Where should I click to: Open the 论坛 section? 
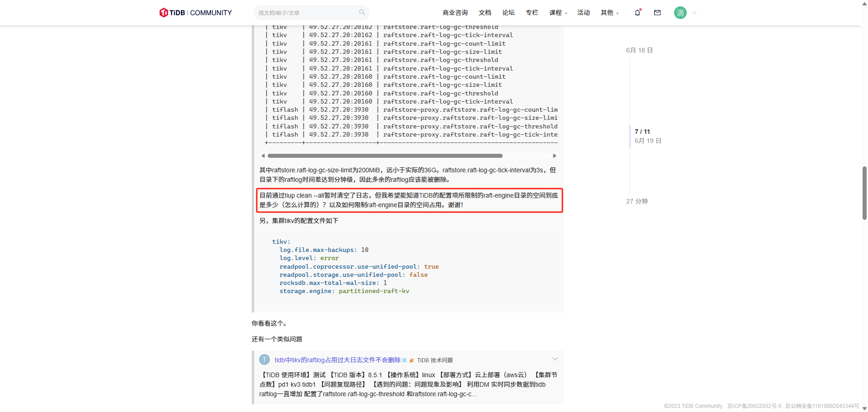(x=508, y=13)
